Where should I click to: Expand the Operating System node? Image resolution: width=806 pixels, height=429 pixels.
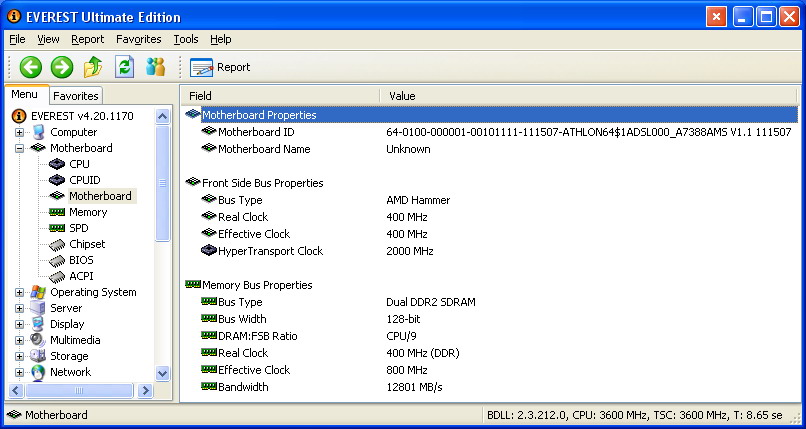(x=20, y=292)
